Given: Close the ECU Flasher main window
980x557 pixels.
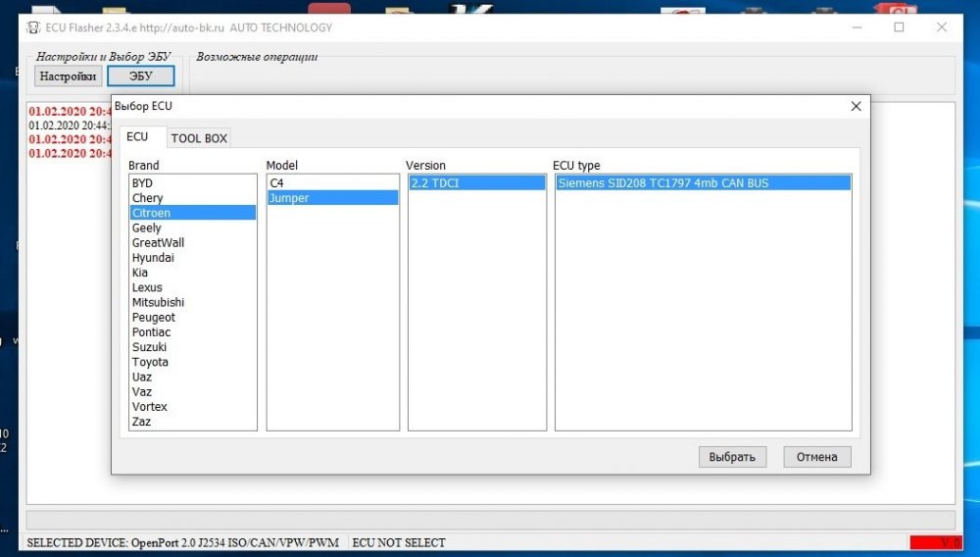Looking at the screenshot, I should tap(941, 26).
